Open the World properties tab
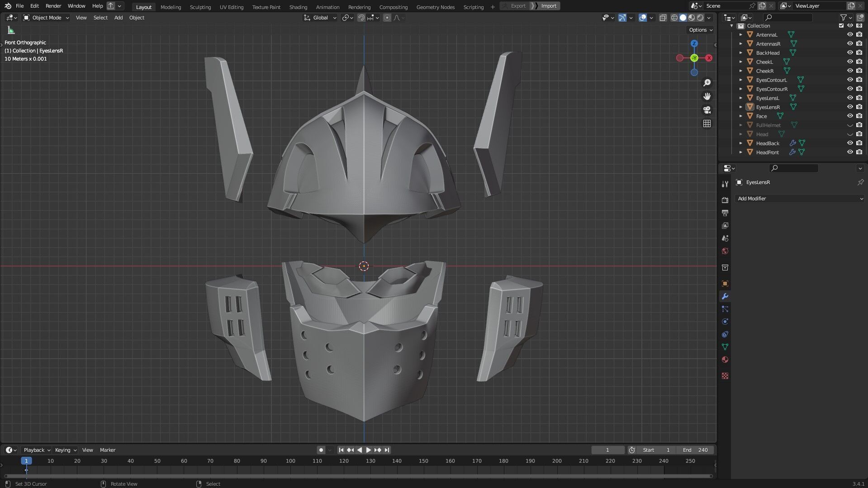This screenshot has width=868, height=488. pos(725,251)
